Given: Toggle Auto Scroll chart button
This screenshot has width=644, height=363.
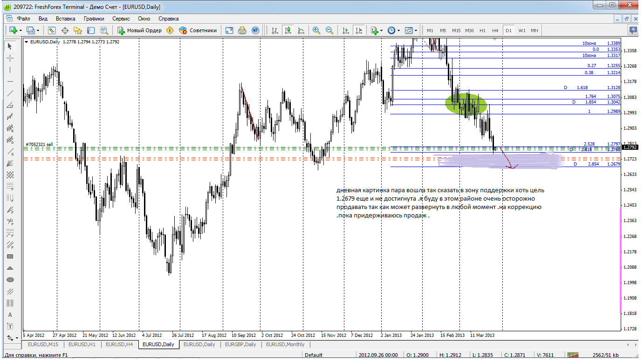Looking at the screenshot, I should [x=345, y=30].
